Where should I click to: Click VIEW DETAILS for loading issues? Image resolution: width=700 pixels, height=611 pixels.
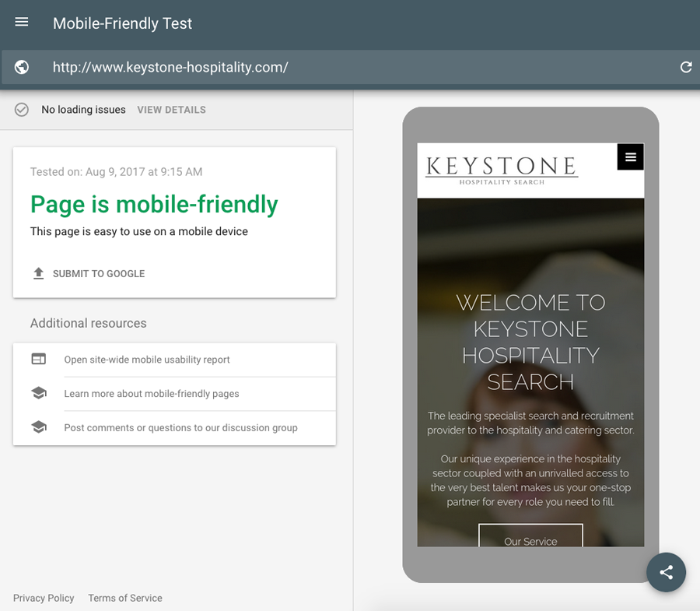171,110
